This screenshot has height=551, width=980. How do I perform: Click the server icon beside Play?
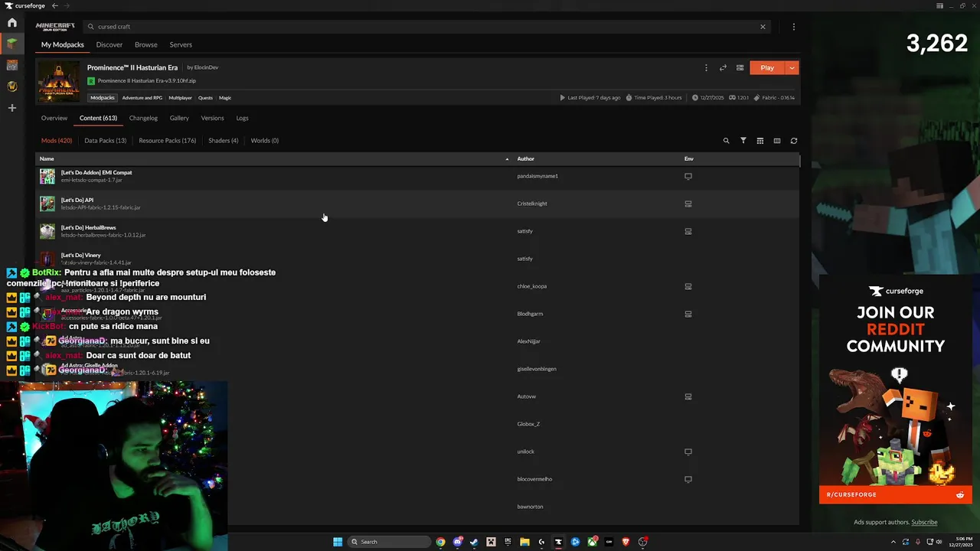pyautogui.click(x=740, y=68)
